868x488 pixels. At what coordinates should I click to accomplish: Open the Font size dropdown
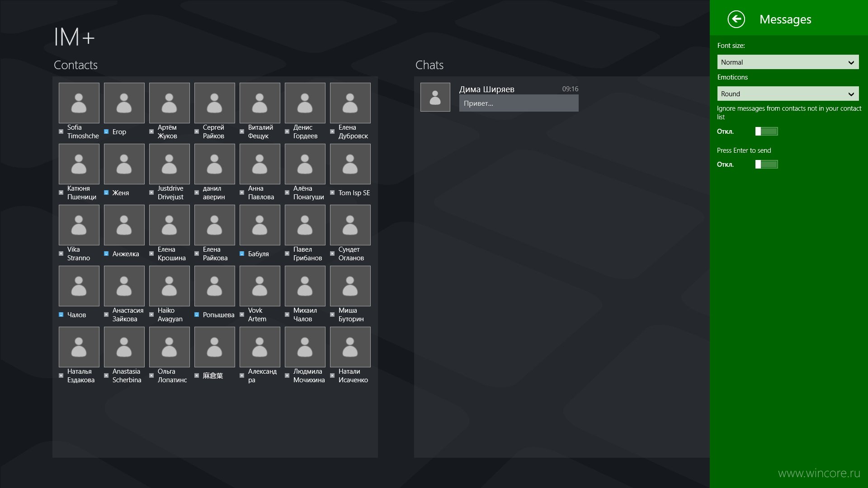(788, 62)
